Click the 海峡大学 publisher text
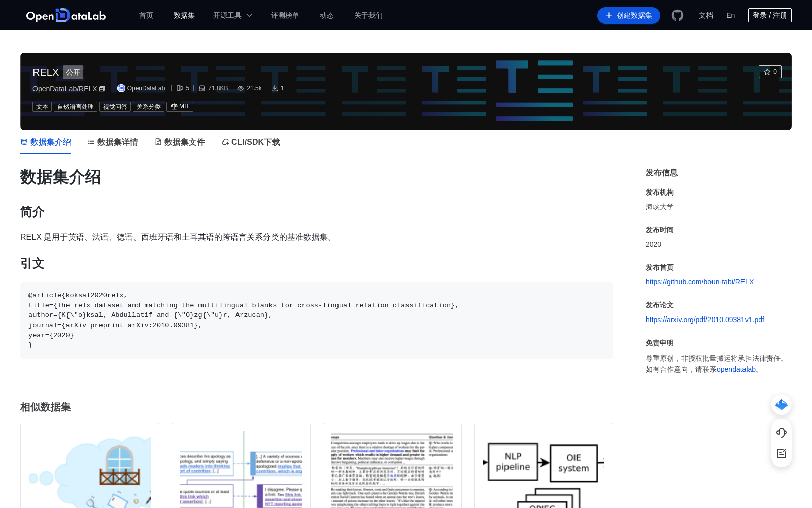Image resolution: width=812 pixels, height=508 pixels. point(660,207)
